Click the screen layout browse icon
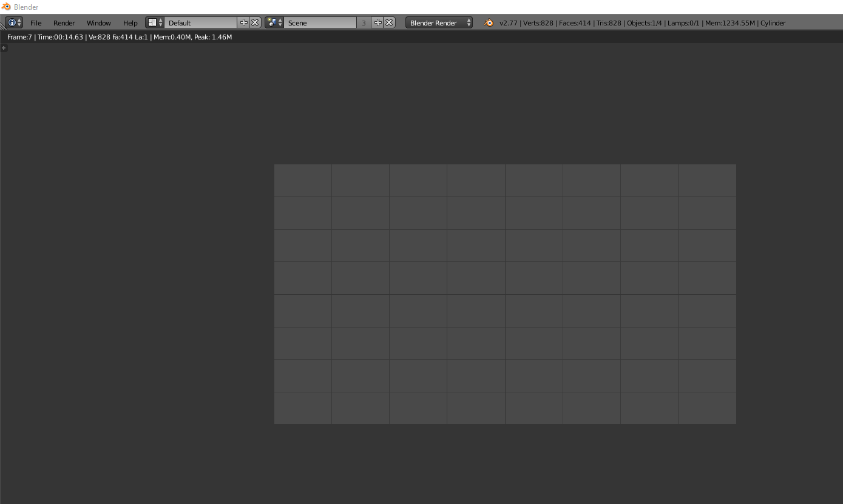 tap(151, 22)
